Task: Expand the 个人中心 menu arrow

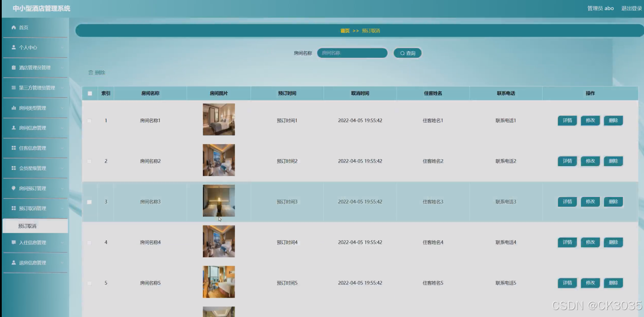Action: tap(62, 47)
